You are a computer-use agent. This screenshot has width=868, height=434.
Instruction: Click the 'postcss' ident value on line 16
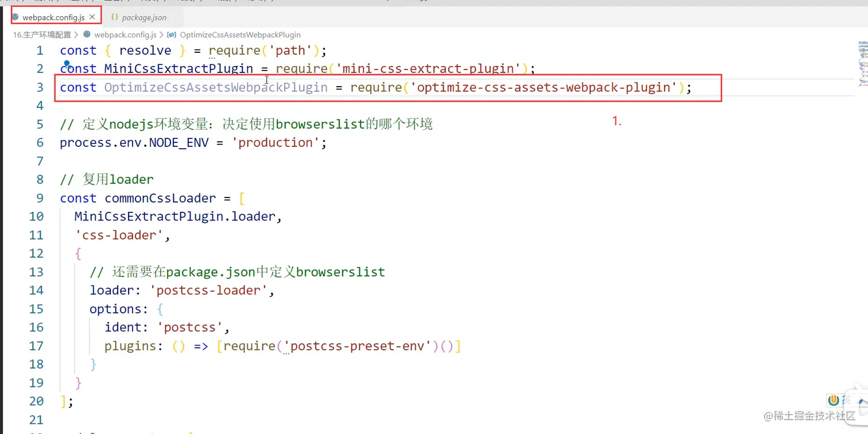coord(190,327)
